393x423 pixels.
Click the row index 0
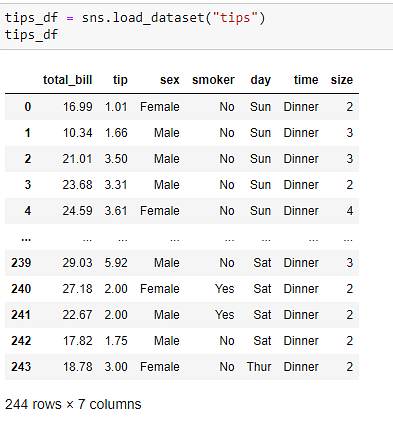(28, 107)
